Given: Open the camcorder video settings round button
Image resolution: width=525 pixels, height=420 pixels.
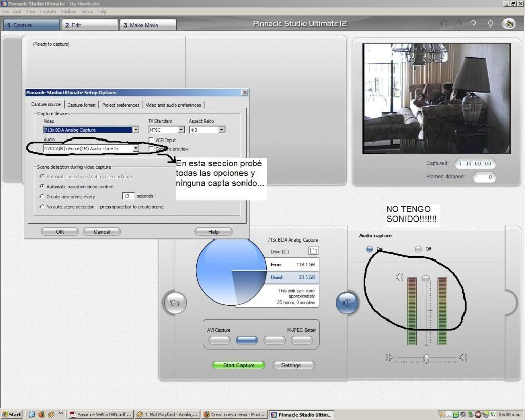Looking at the screenshot, I should (174, 303).
